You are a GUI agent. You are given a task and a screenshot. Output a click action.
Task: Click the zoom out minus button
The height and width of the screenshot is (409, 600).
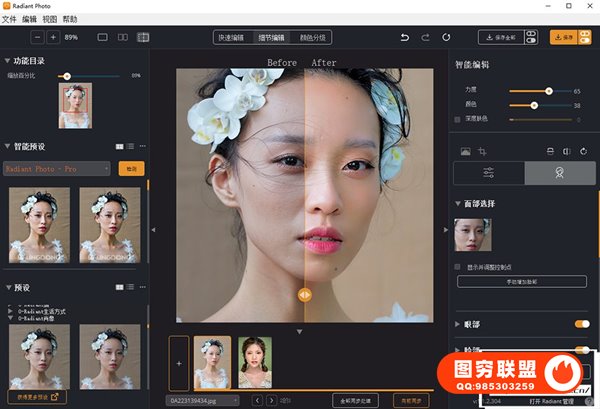pyautogui.click(x=37, y=37)
